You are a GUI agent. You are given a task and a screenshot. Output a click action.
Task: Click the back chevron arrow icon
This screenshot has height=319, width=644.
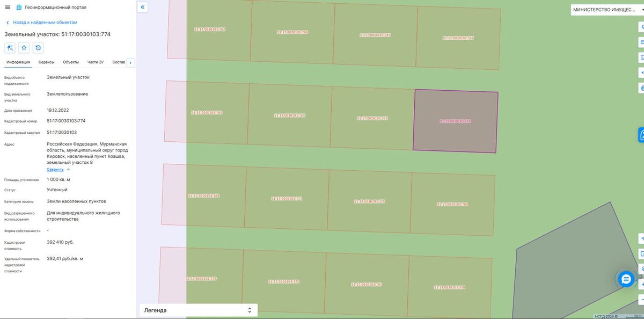click(x=8, y=23)
